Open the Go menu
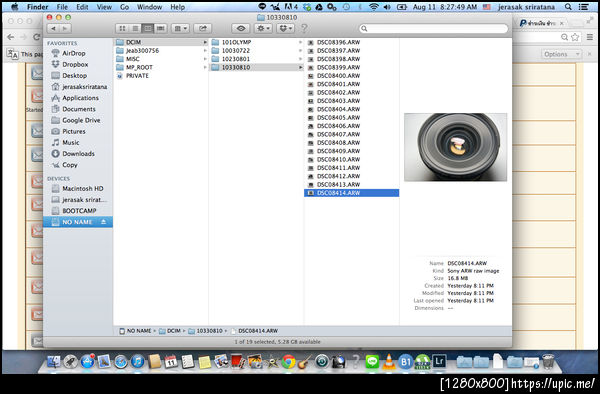 (124, 7)
